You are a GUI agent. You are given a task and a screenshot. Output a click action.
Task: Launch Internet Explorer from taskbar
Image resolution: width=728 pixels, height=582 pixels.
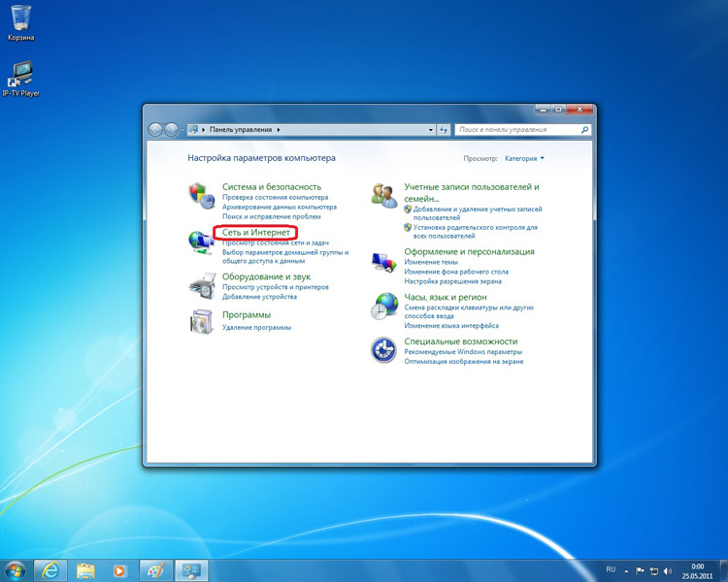pyautogui.click(x=50, y=570)
